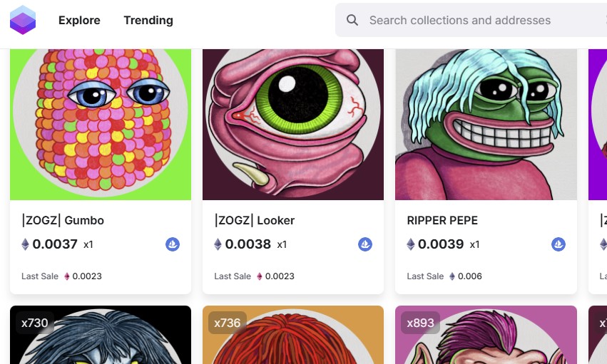The height and width of the screenshot is (364, 607).
Task: Open the x736 red-haired character card
Action: [293, 335]
